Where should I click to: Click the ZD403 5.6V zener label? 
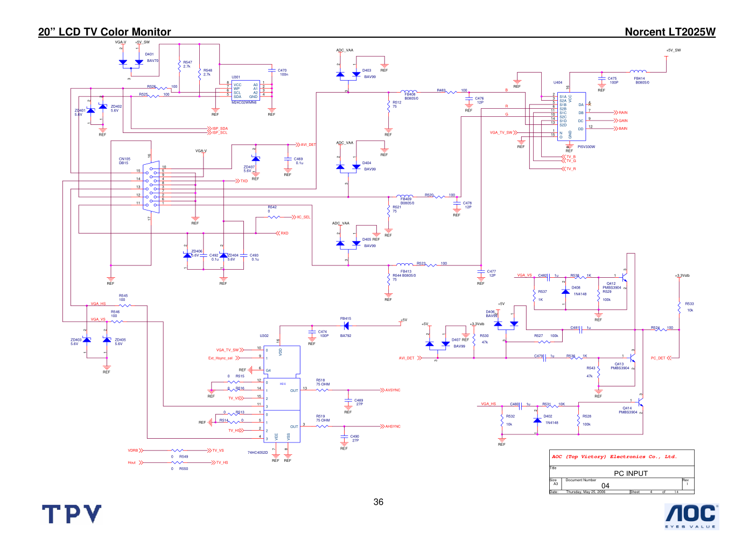coord(76,342)
